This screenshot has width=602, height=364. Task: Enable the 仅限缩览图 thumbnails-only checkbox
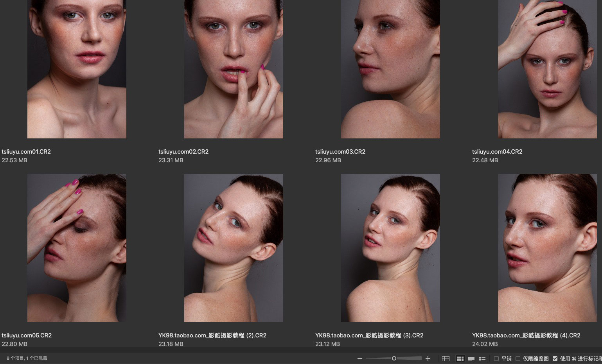[518, 359]
